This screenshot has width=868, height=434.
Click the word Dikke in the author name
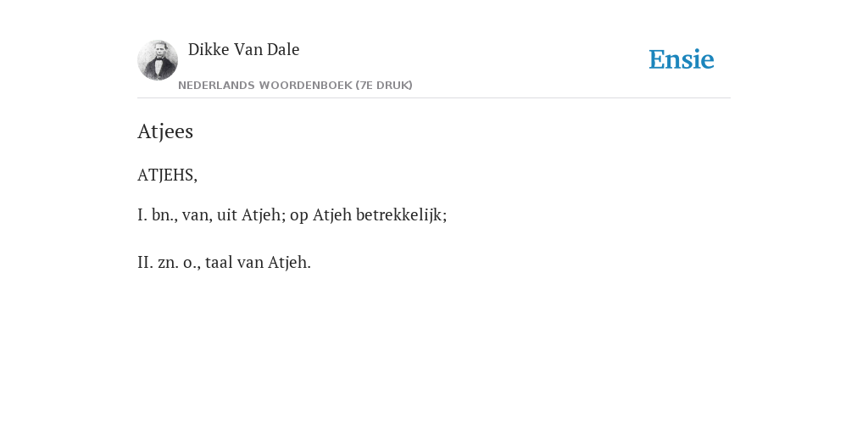(x=209, y=49)
